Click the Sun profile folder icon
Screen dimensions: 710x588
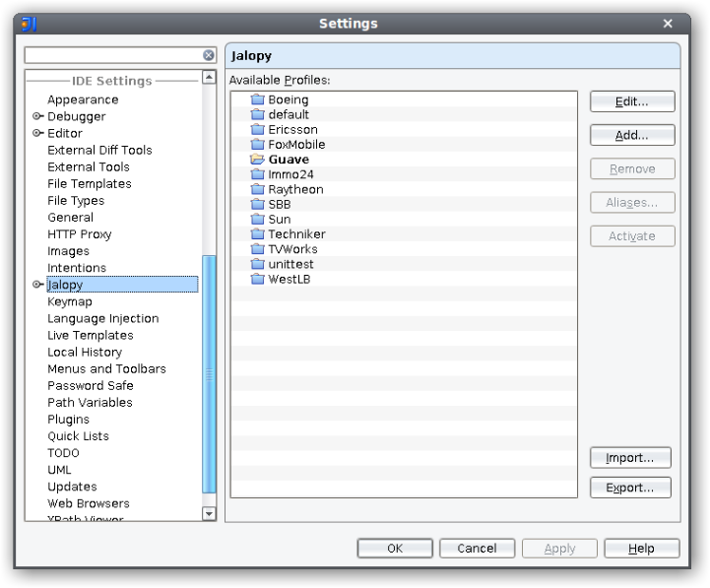click(x=257, y=219)
